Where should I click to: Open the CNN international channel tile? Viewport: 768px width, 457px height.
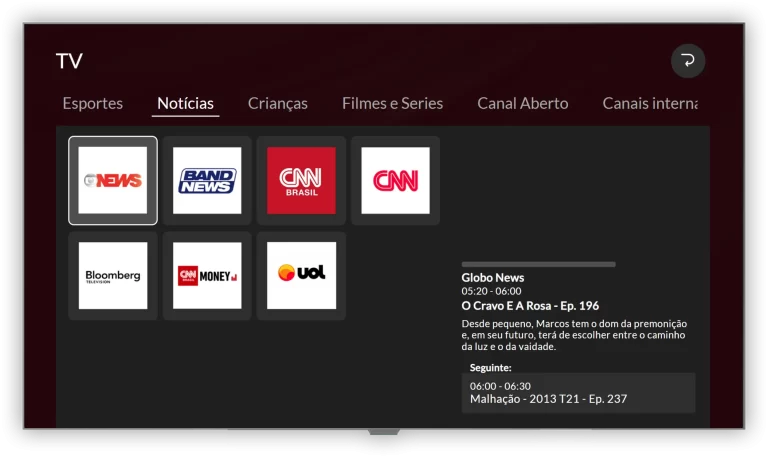pos(395,181)
